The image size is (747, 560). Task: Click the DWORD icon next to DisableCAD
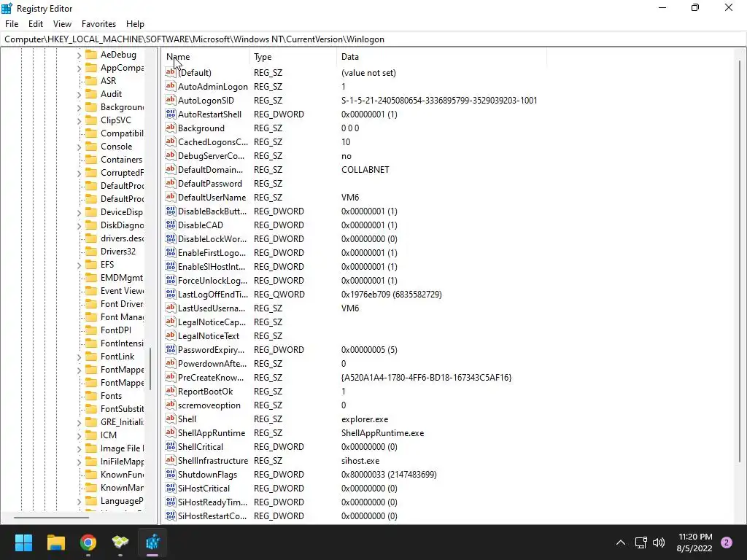tap(171, 225)
